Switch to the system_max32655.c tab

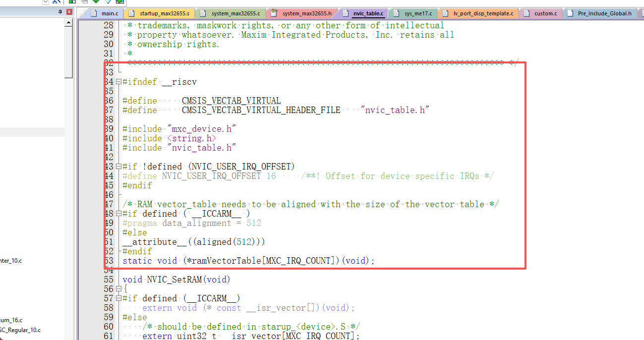[x=231, y=13]
